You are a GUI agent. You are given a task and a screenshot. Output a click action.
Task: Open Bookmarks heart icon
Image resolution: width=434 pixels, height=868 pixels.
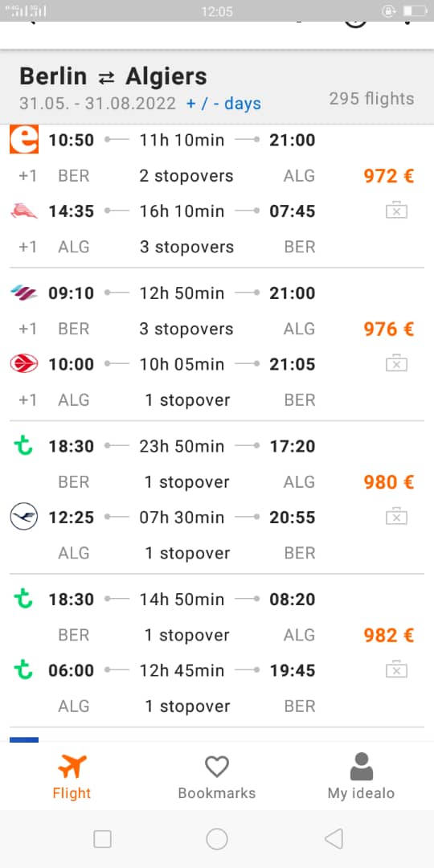pos(216,767)
